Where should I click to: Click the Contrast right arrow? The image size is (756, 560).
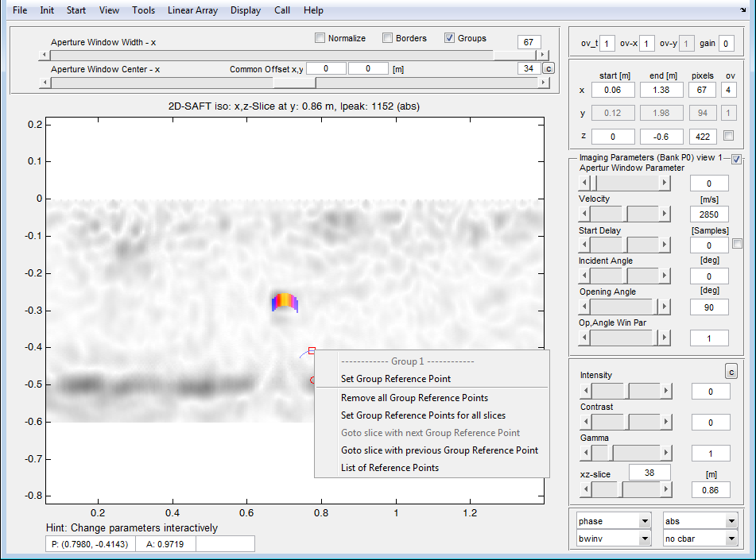666,422
